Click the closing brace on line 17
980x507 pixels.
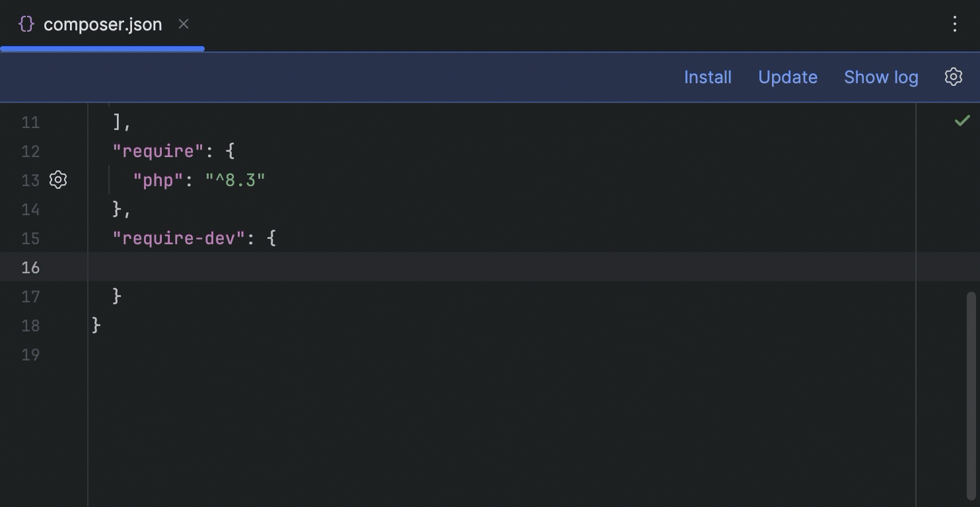pos(117,296)
